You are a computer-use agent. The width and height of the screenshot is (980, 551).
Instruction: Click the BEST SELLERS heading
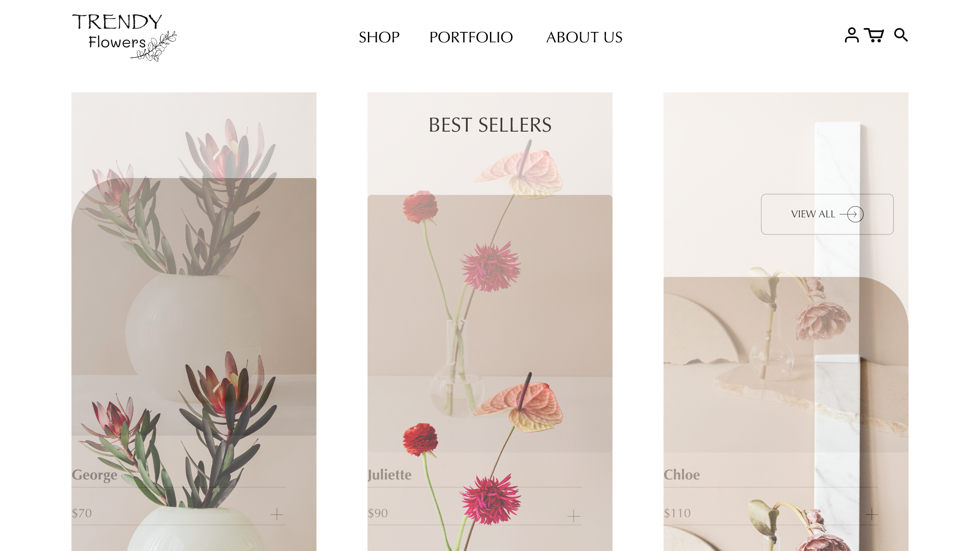[490, 125]
